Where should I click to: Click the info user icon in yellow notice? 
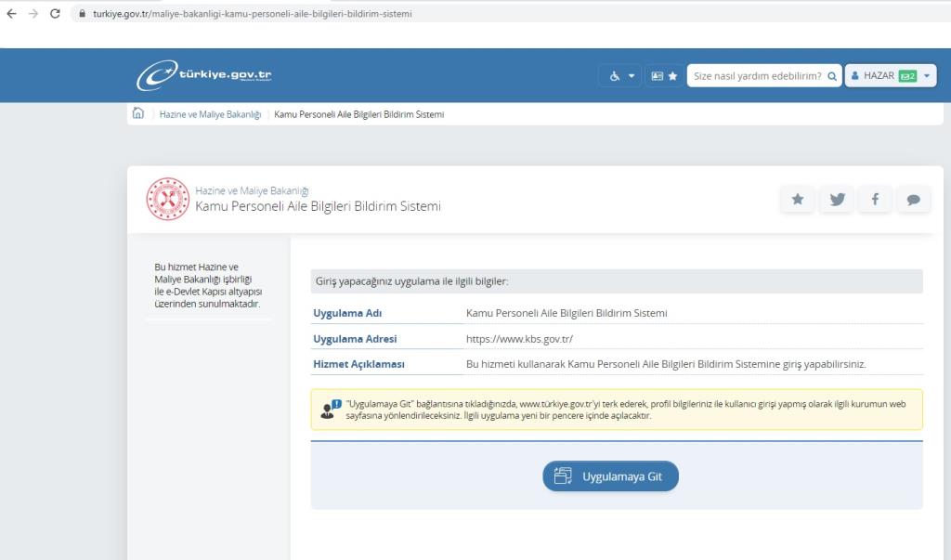[331, 410]
